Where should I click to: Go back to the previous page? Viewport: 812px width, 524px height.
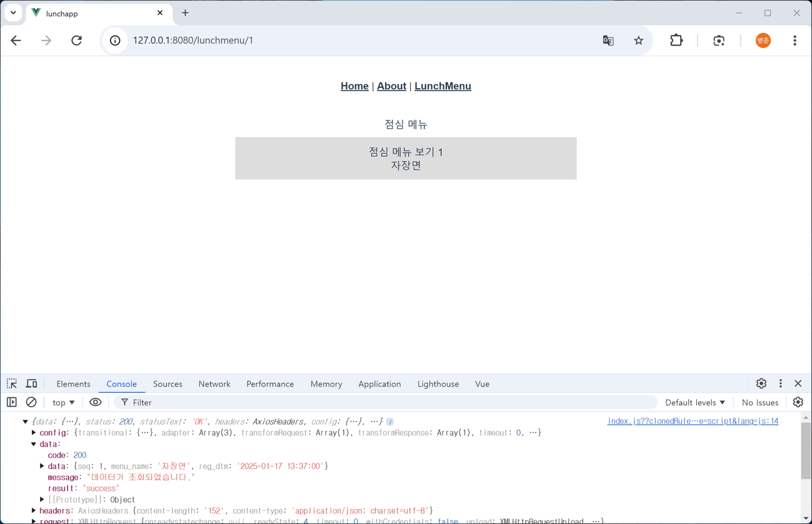point(16,41)
